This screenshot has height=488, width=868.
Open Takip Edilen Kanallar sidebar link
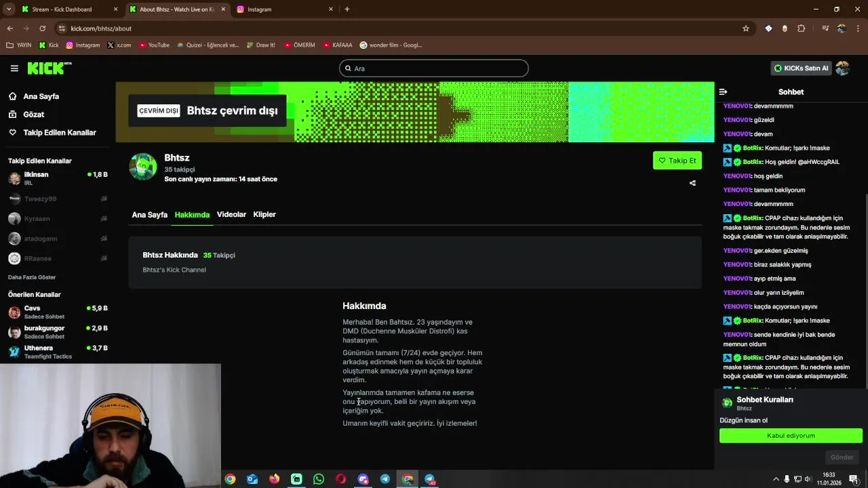pos(60,133)
